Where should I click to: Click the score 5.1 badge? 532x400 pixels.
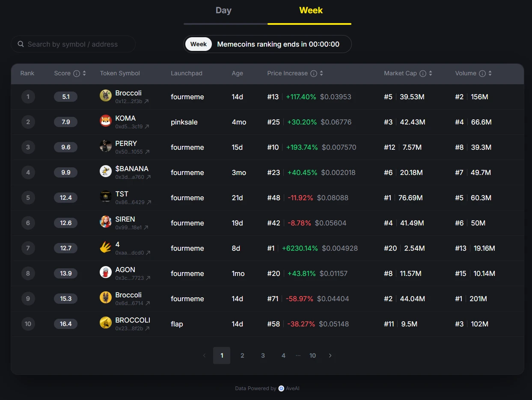66,97
